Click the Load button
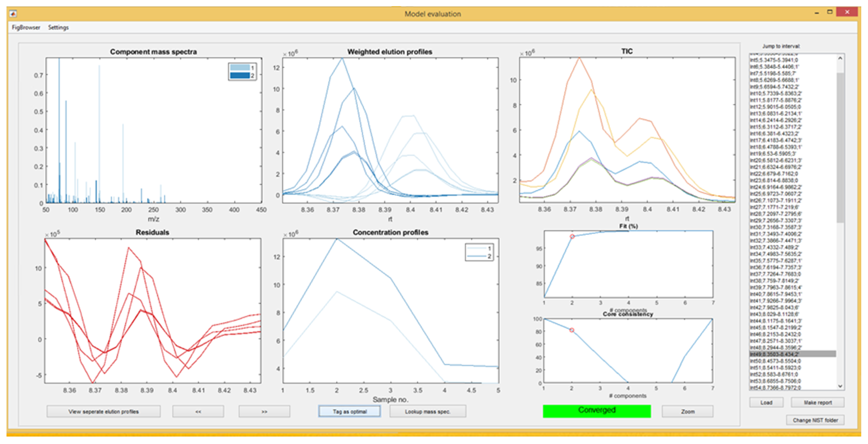The image size is (868, 444). click(x=766, y=402)
